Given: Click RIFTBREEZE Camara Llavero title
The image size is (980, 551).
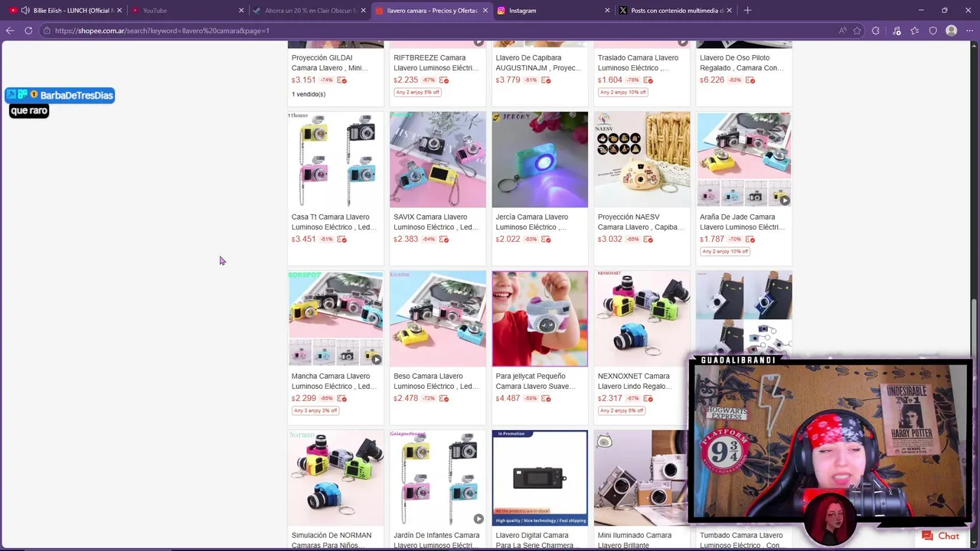Looking at the screenshot, I should [436, 63].
